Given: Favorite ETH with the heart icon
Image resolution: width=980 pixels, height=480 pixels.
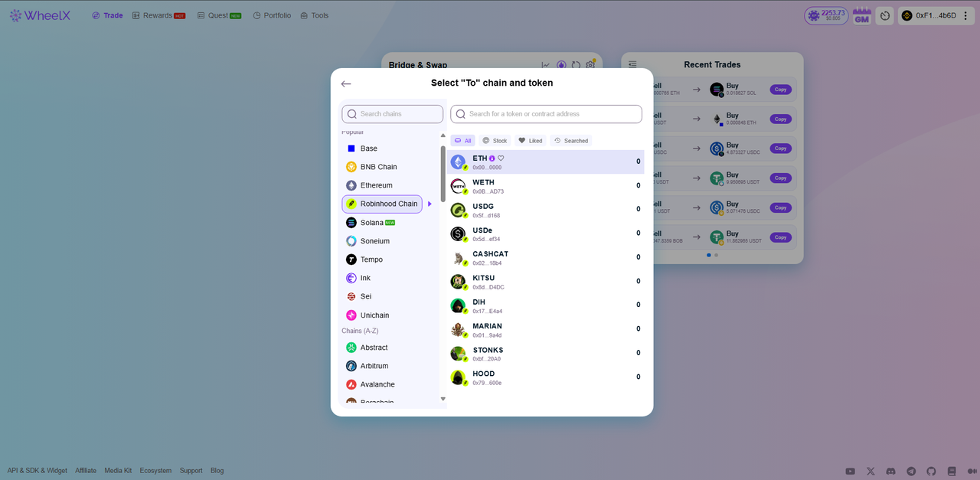Looking at the screenshot, I should 501,158.
